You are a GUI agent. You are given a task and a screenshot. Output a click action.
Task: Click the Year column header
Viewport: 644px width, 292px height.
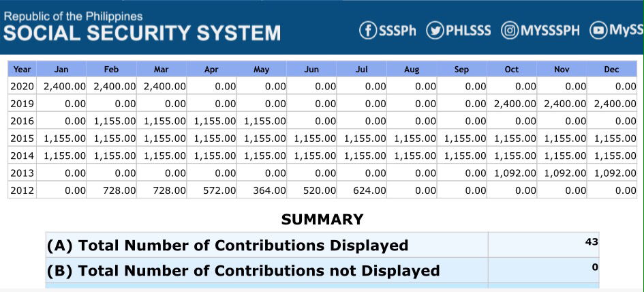(x=22, y=70)
